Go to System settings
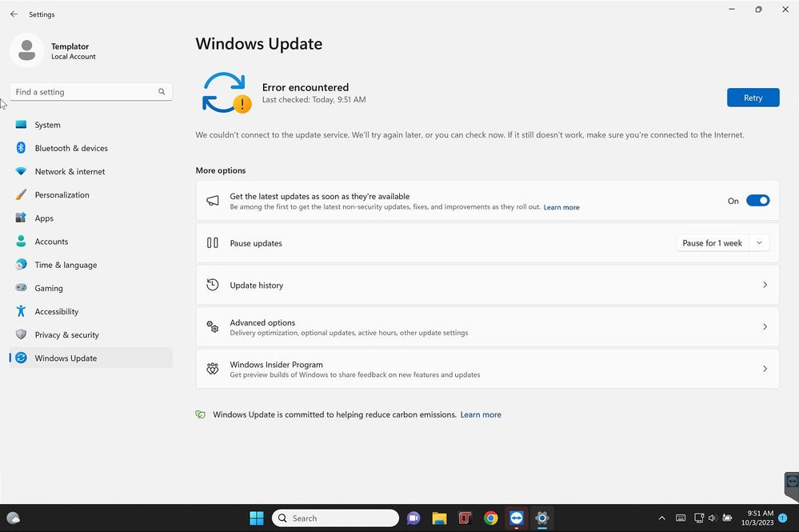Screen dimensions: 799x532 click(x=90, y=125)
